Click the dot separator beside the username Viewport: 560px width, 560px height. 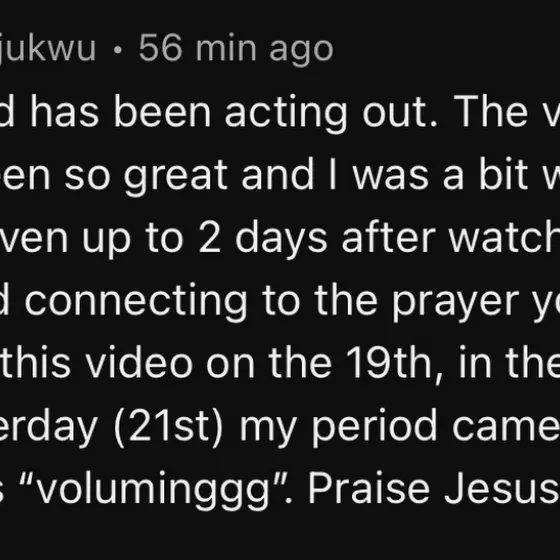[x=118, y=50]
